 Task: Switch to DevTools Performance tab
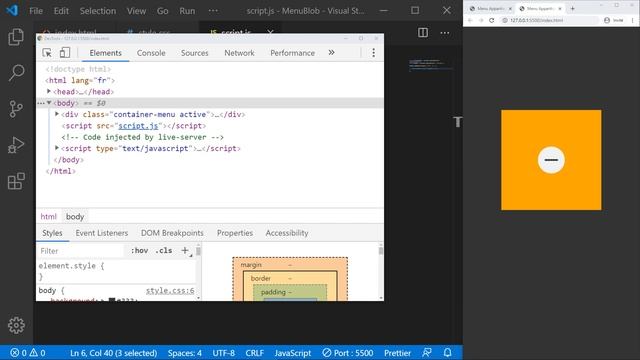coord(292,53)
